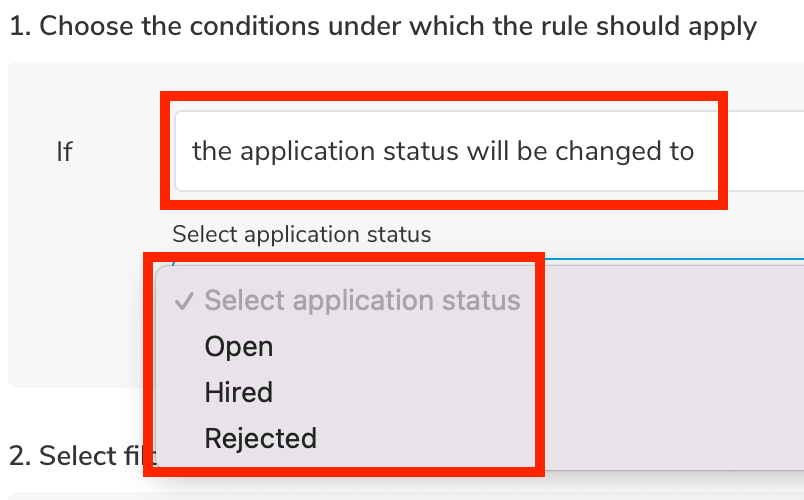Pick the 'Hired' application status option
The image size is (804, 500).
coord(238,393)
